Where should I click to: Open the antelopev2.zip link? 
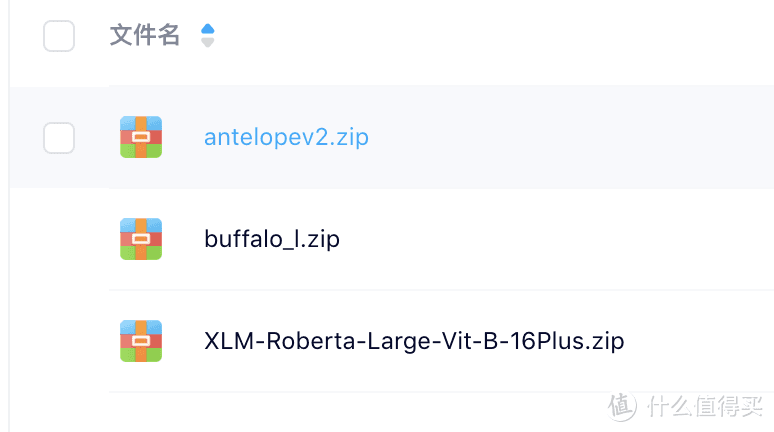coord(286,137)
